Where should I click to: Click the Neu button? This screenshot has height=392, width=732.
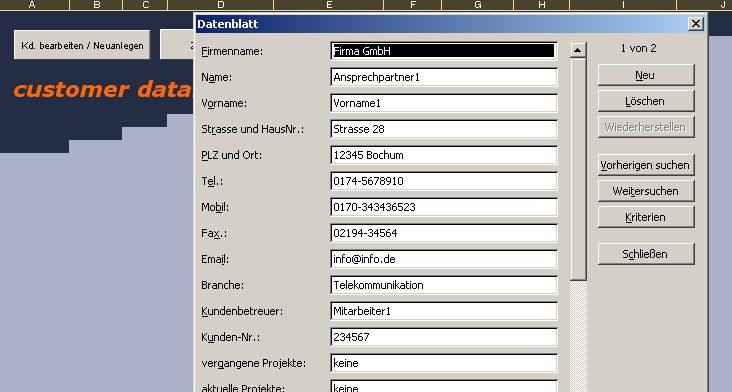(x=646, y=75)
